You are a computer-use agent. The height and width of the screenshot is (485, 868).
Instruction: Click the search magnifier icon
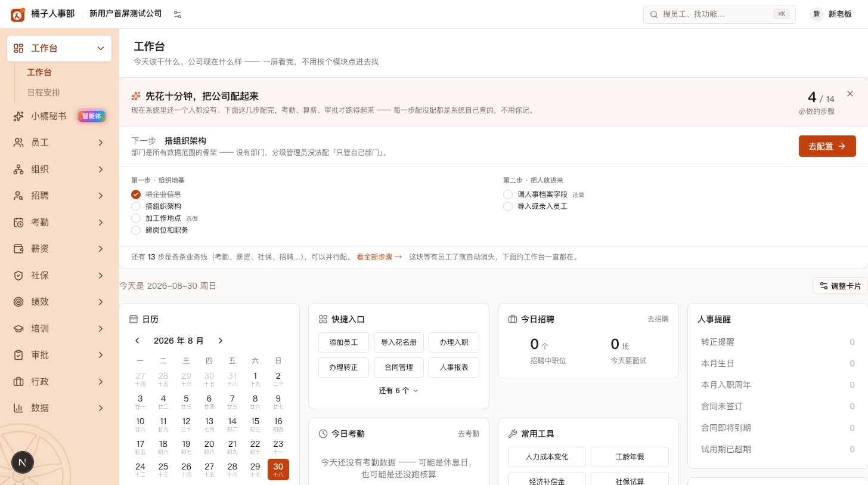(x=654, y=14)
